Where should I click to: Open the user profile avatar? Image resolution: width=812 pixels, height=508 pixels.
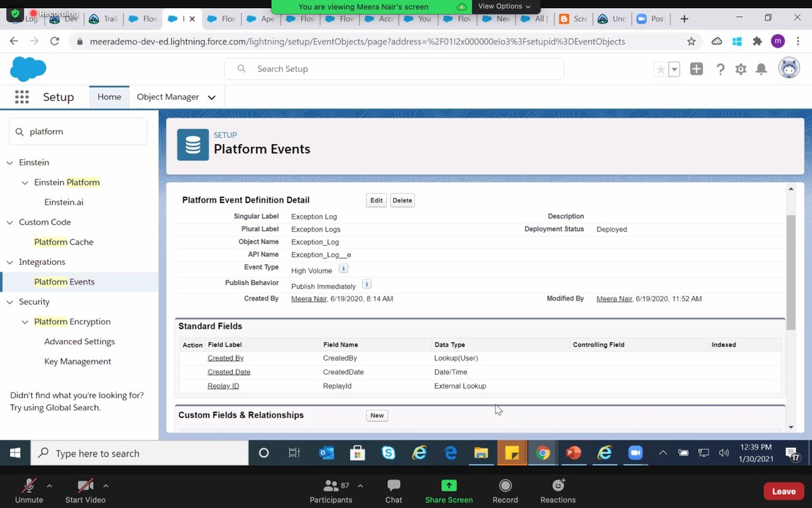[789, 68]
